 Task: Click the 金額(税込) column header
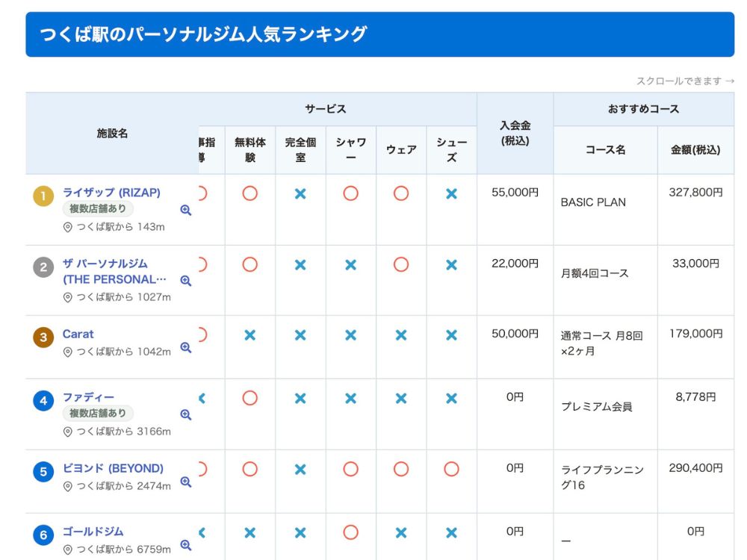coord(695,149)
